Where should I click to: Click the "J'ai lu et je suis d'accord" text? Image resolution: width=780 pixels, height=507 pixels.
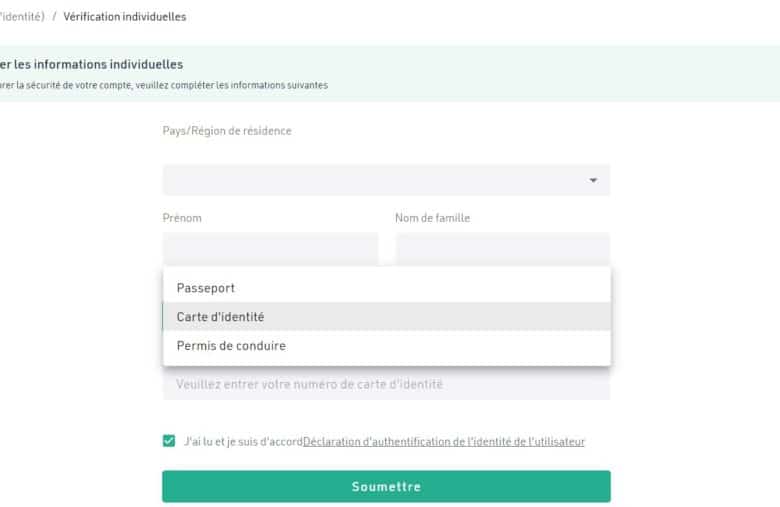(x=243, y=441)
